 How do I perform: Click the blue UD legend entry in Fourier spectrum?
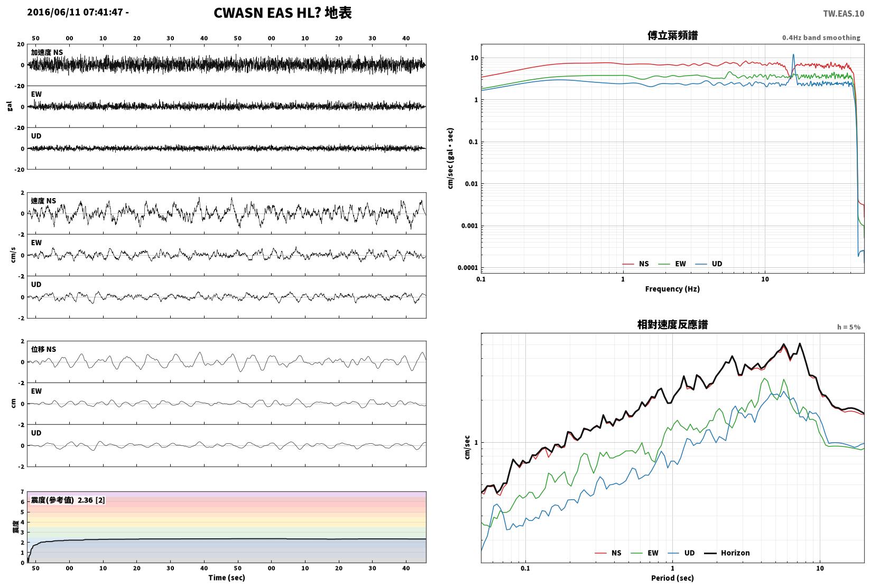click(x=709, y=264)
